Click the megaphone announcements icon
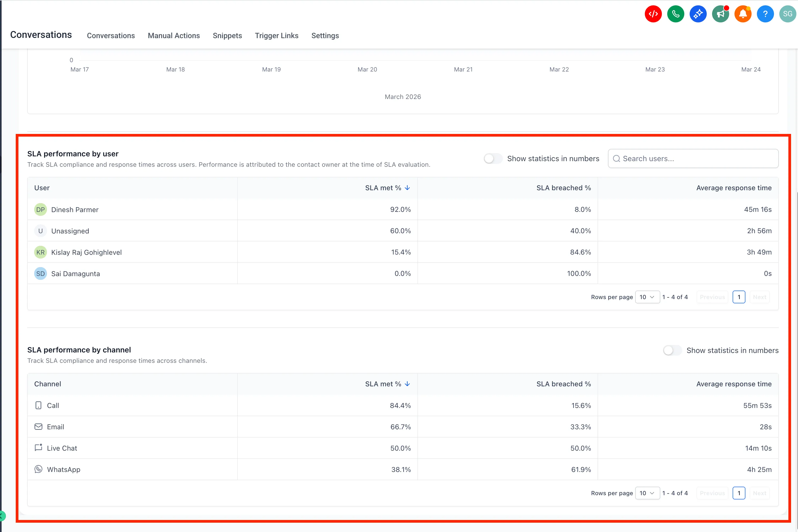Screen dimensions: 798x532 click(720, 14)
